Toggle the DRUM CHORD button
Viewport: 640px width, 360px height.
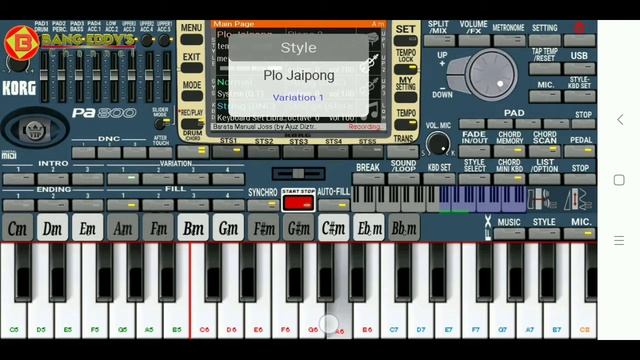point(192,152)
